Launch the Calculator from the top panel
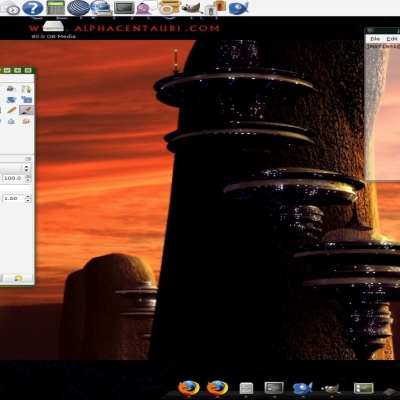This screenshot has height=400, width=400. coord(55,8)
